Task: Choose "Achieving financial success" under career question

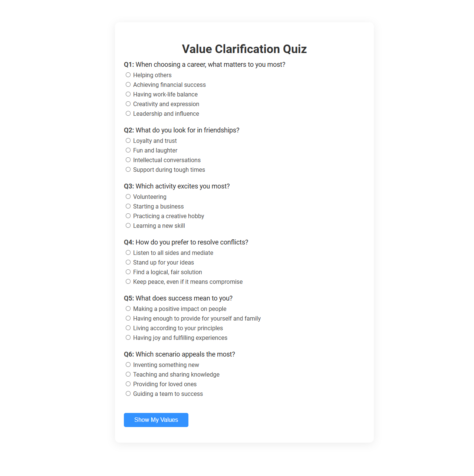Action: (x=128, y=85)
